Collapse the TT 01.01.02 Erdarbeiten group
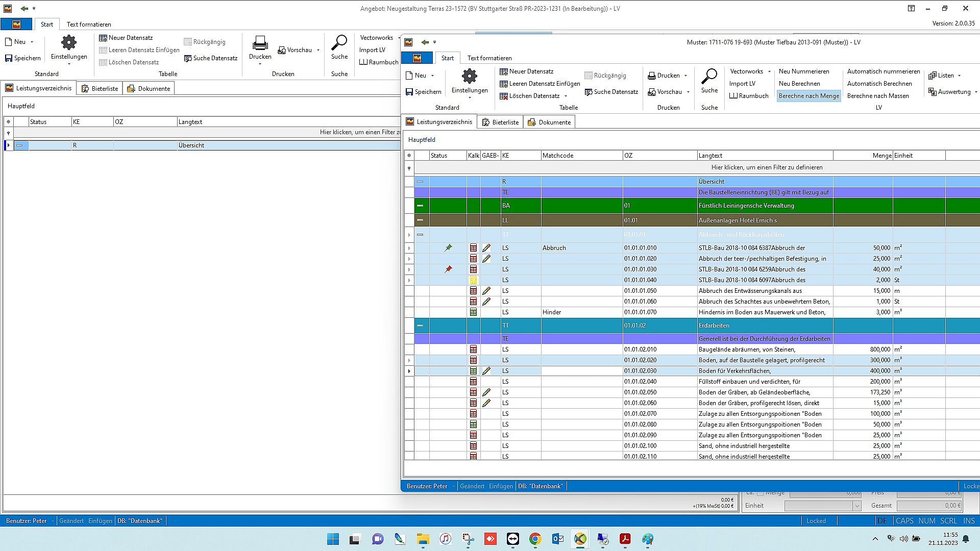The image size is (980, 551). coord(420,325)
